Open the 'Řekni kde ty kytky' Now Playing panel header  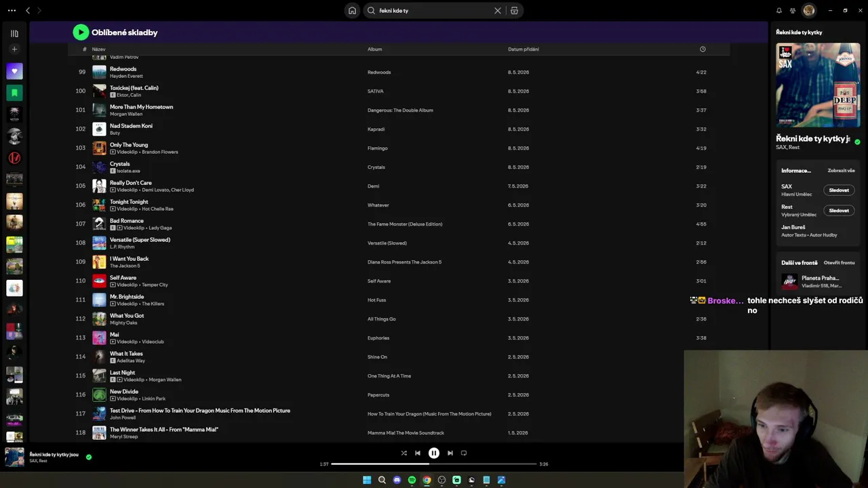tap(799, 33)
